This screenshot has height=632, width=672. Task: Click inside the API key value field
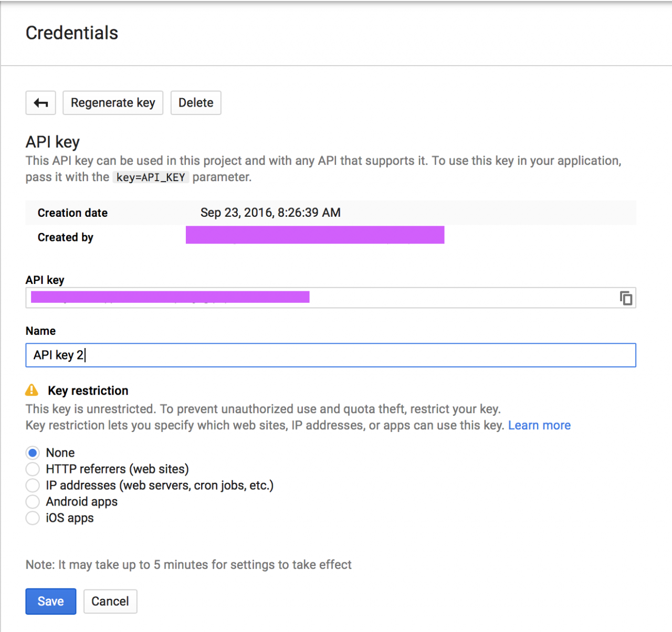coord(420,298)
